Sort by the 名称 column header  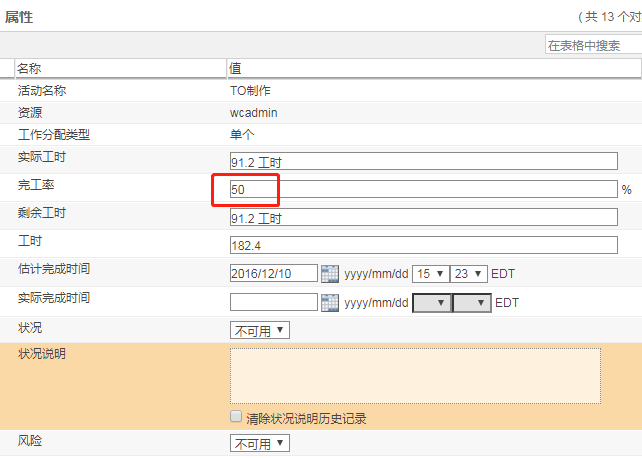[x=120, y=68]
